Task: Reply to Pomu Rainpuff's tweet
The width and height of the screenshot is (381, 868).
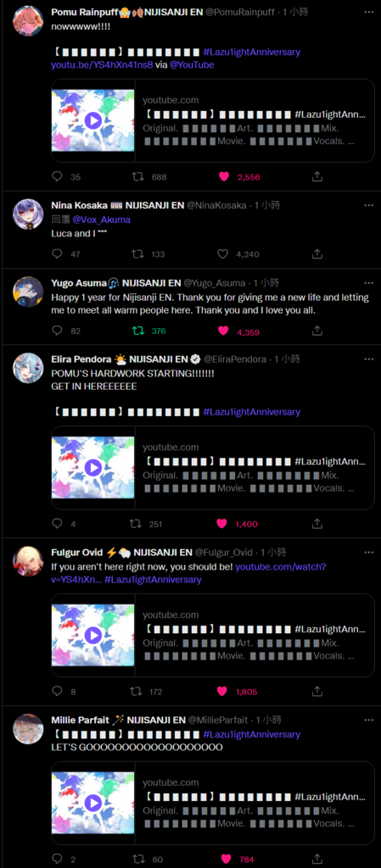Action: tap(57, 176)
